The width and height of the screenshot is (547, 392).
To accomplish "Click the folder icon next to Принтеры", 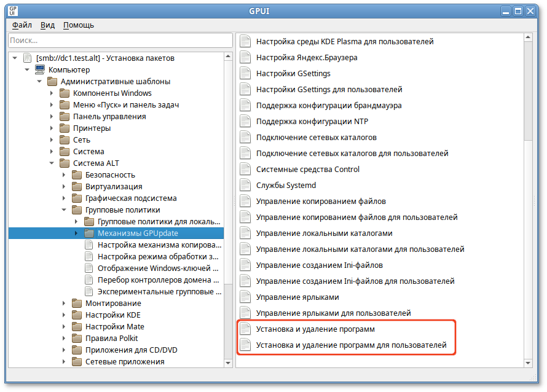I will click(64, 128).
